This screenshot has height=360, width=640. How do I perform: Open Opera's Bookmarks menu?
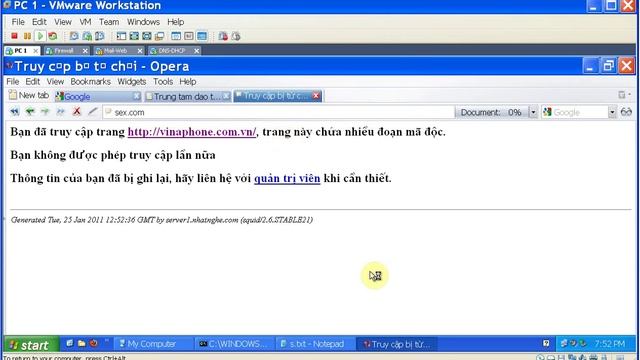coord(91,82)
